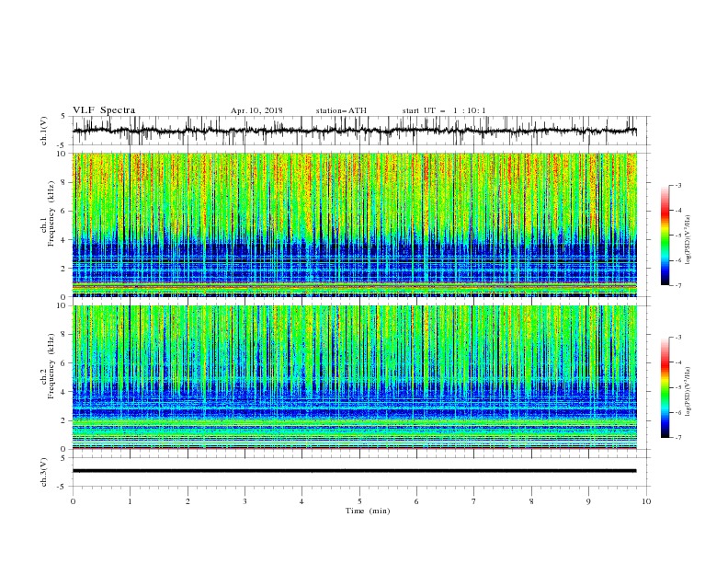Click the "ch.3(V)" axis label

(44, 472)
